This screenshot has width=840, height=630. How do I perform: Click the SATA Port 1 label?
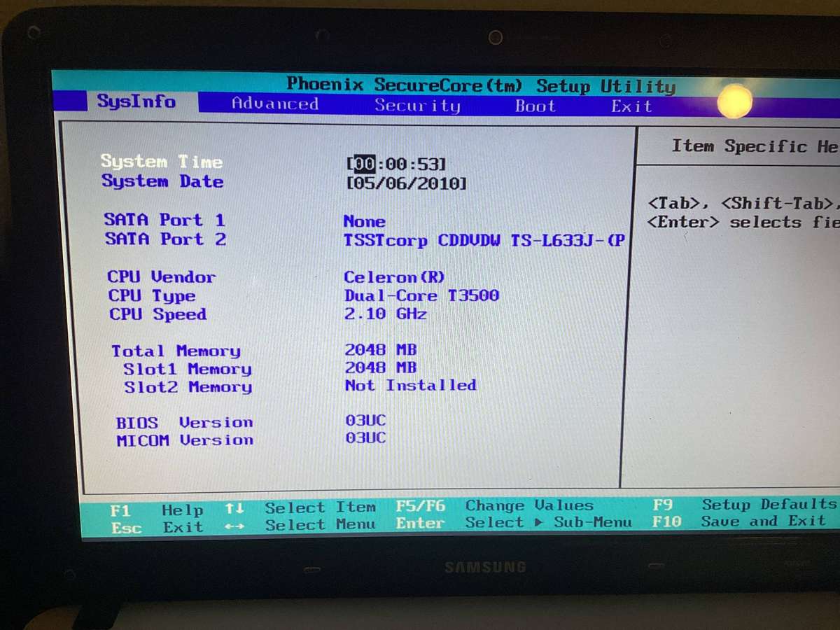tap(164, 220)
